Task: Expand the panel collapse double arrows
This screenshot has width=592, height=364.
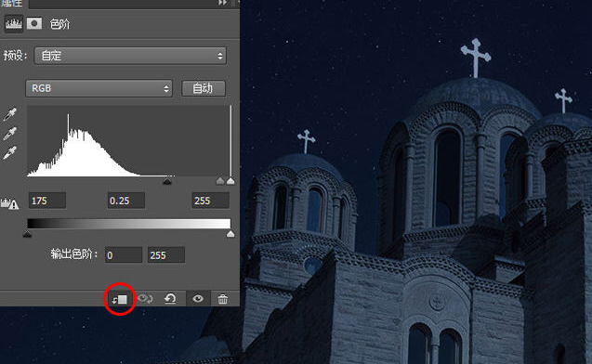Action: click(x=223, y=3)
